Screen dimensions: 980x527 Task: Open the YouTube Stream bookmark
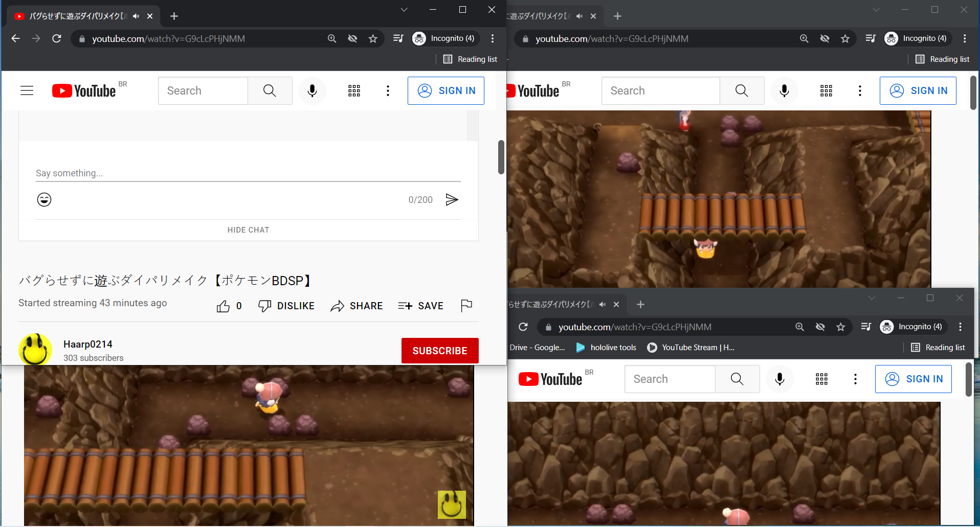(x=691, y=348)
